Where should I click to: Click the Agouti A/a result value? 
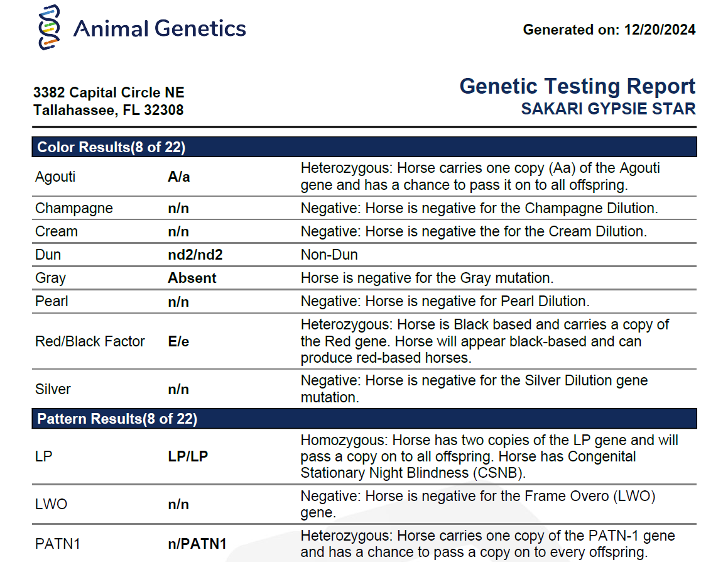click(179, 177)
